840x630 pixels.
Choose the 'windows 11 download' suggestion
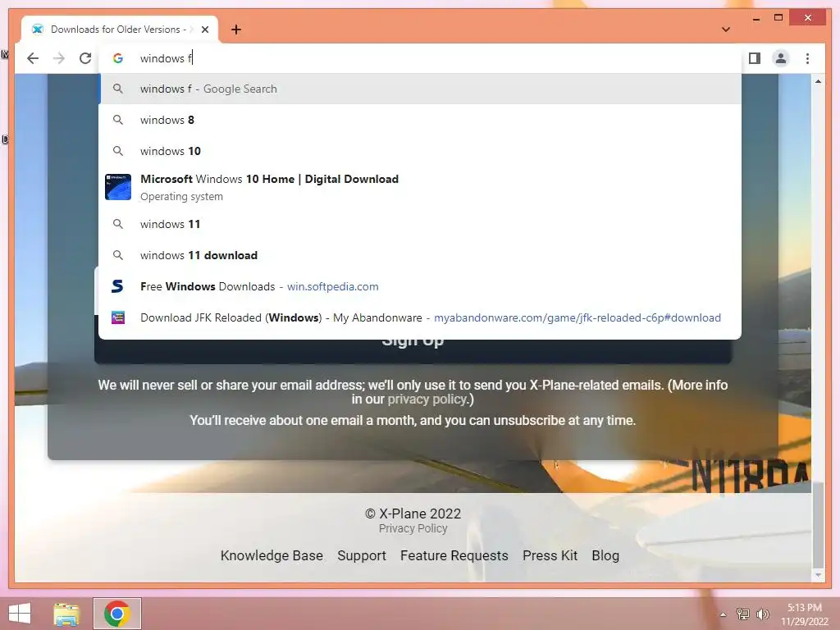(x=420, y=255)
